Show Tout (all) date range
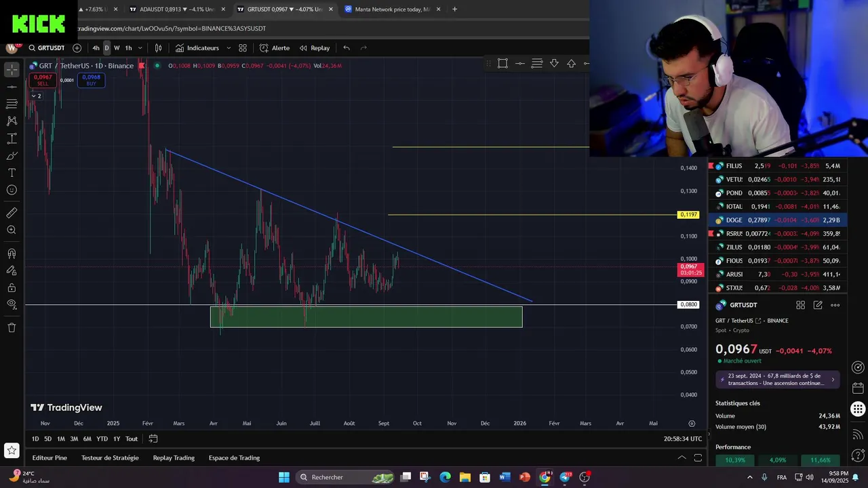The height and width of the screenshot is (488, 868). pos(132,439)
